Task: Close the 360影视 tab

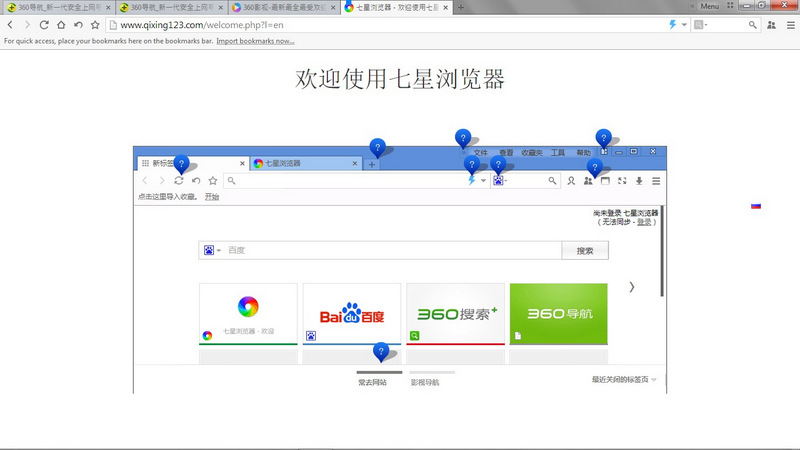Action: pyautogui.click(x=333, y=8)
